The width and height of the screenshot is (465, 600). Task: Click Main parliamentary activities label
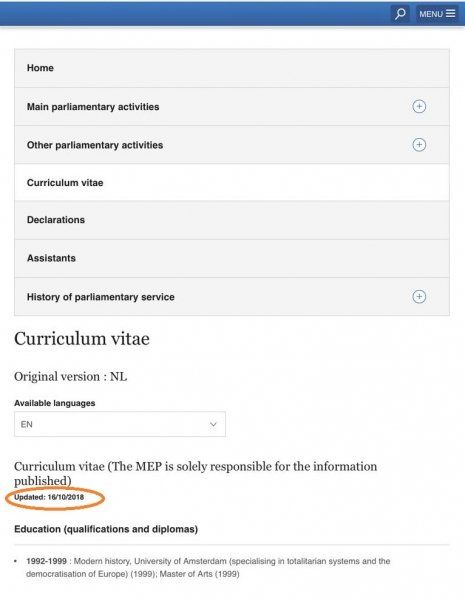click(93, 107)
